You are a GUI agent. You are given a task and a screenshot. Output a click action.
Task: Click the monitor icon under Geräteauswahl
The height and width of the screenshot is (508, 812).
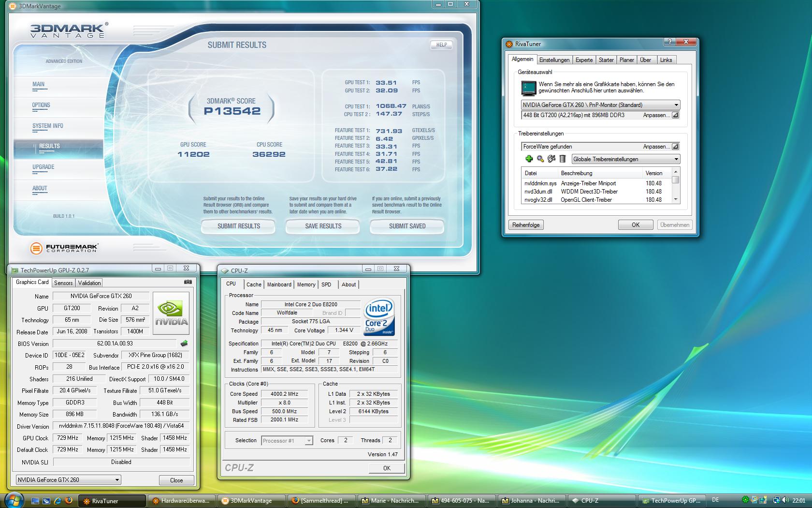point(528,88)
